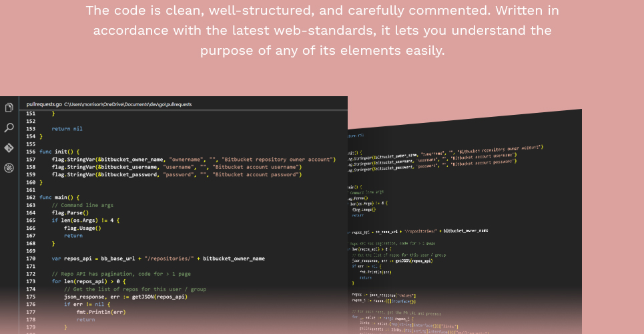This screenshot has width=644, height=334.
Task: Click the 'fmt.Println(err)' line
Action: pos(101,312)
